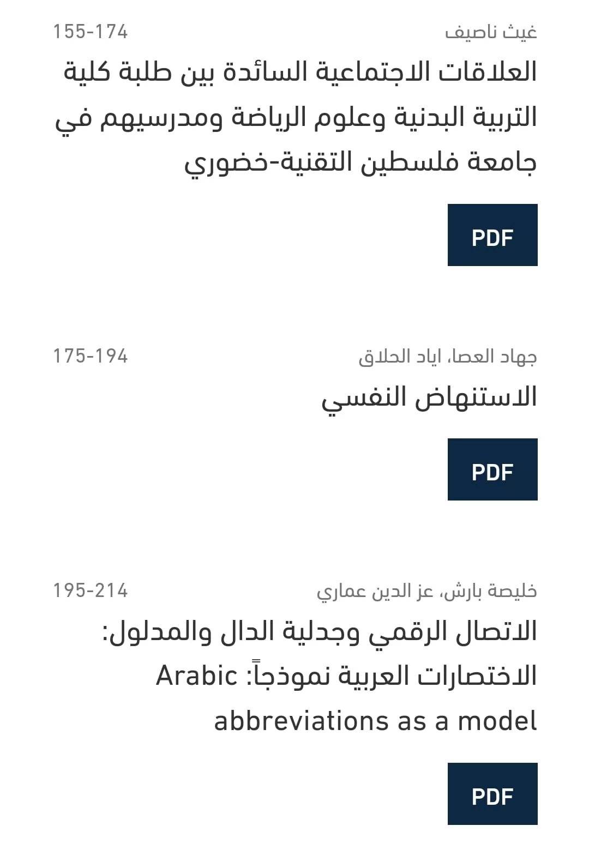Click the title line جامعة فلسطين التقنية-خضوري
This screenshot has width=589, height=868.
click(360, 164)
